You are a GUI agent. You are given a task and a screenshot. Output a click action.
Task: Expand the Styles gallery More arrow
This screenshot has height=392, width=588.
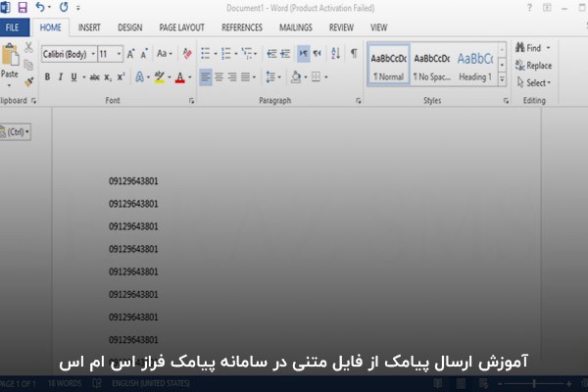click(502, 79)
